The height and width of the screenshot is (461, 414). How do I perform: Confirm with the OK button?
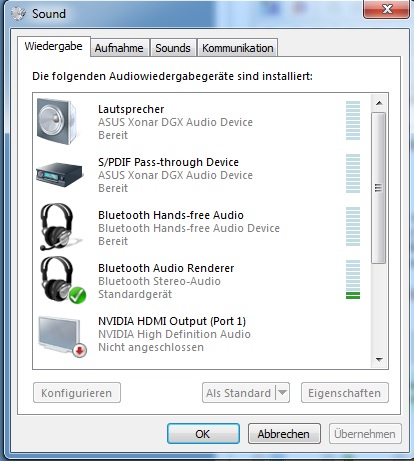203,434
